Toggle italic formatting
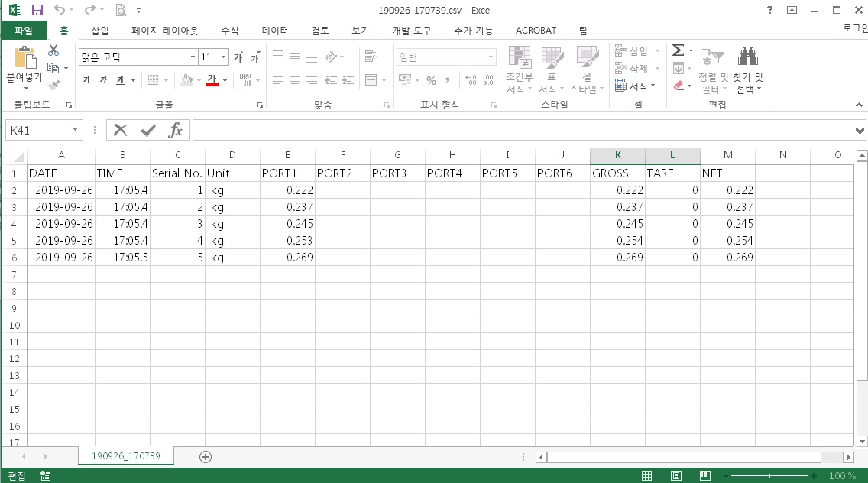This screenshot has width=868, height=483. click(x=103, y=80)
